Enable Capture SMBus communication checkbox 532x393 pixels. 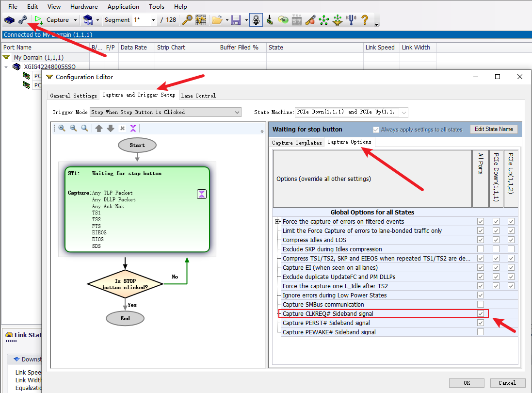tap(481, 304)
